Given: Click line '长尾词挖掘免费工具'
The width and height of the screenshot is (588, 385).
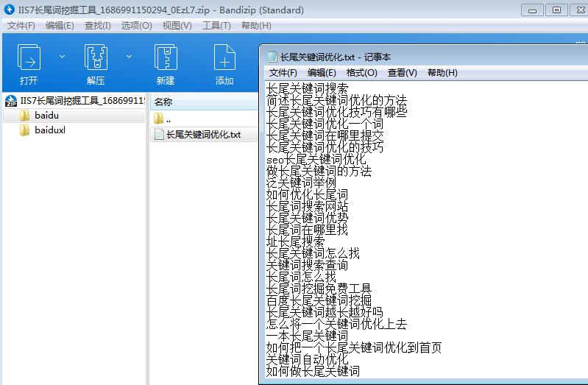Looking at the screenshot, I should [319, 289].
